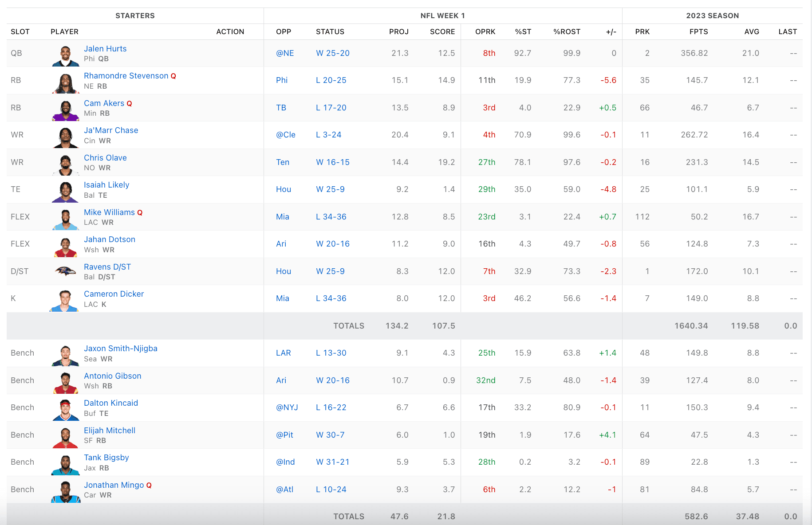Open Dalton Kincaid player link
Viewport: 812px width, 525px height.
pos(111,403)
